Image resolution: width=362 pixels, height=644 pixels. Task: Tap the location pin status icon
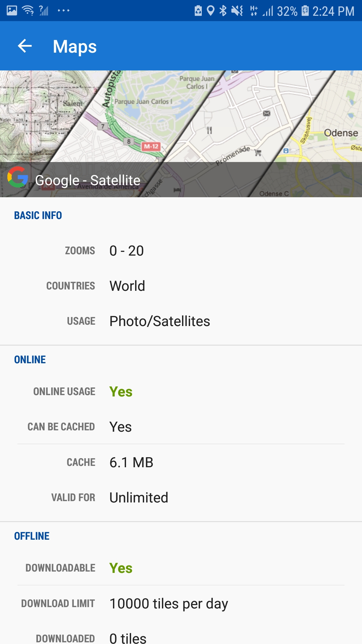pos(210,11)
